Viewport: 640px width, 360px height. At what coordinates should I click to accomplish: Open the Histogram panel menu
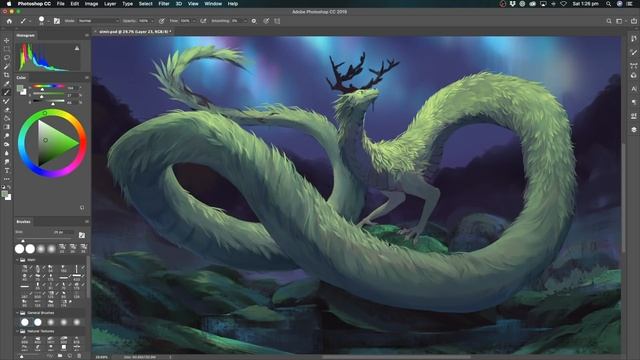[87, 36]
